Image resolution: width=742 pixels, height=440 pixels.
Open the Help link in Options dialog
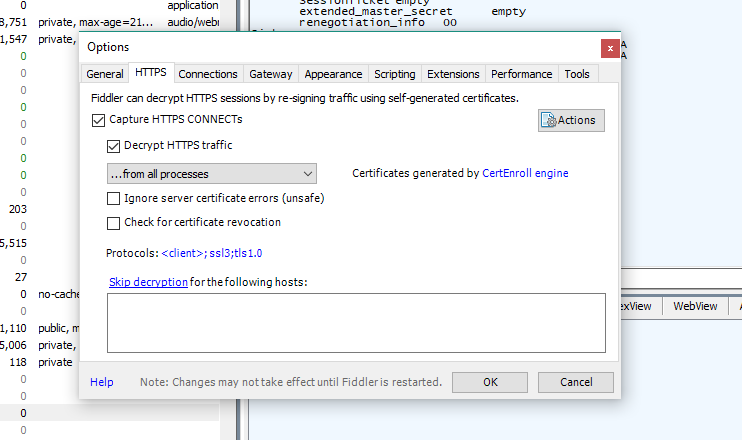pyautogui.click(x=102, y=382)
